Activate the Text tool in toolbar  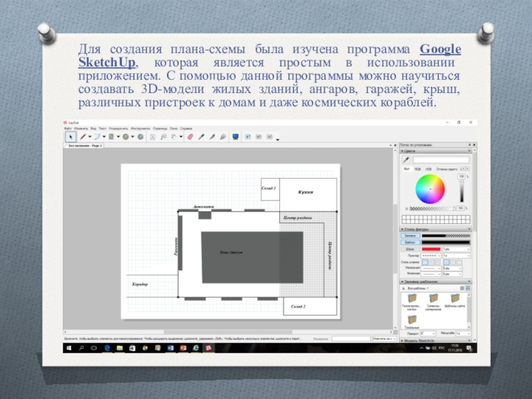click(x=152, y=136)
